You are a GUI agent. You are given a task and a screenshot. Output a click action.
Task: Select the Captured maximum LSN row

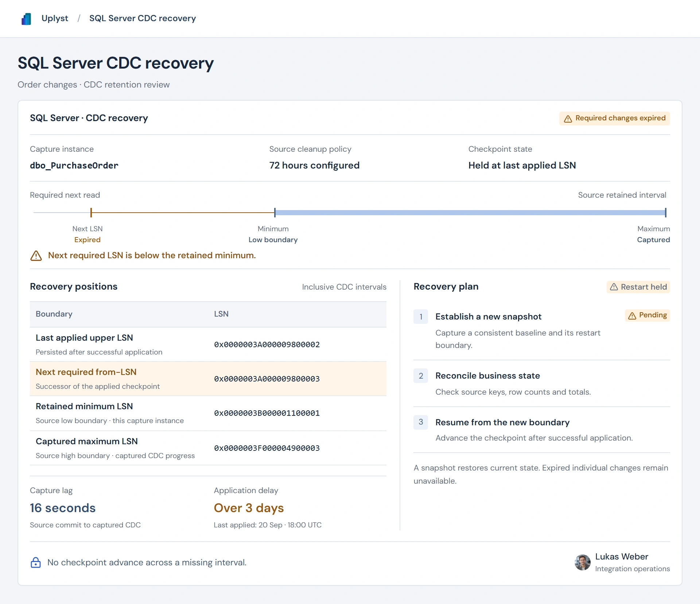point(208,448)
